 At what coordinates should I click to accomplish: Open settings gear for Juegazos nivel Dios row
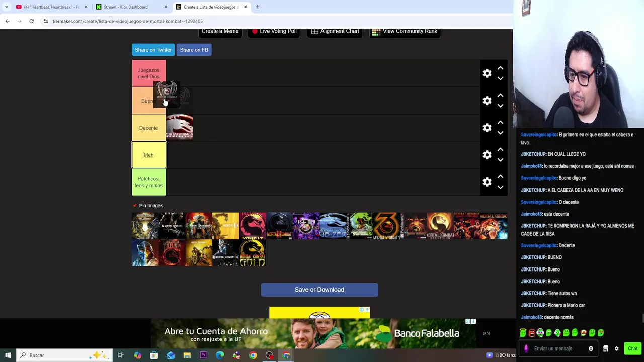[x=487, y=73]
